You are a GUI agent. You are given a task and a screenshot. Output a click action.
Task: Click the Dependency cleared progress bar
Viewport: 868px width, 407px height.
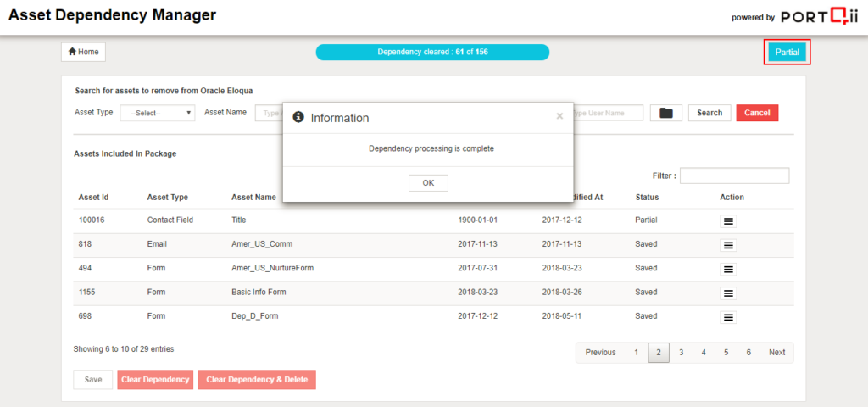(432, 53)
